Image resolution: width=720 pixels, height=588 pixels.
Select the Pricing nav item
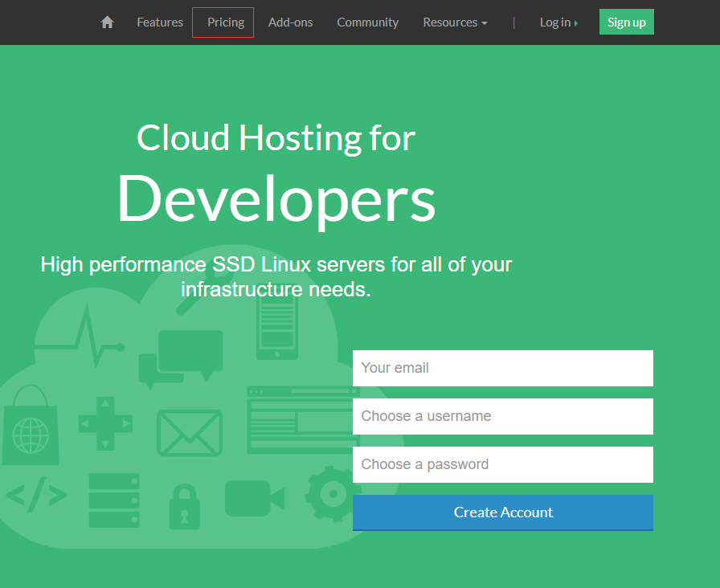tap(223, 22)
